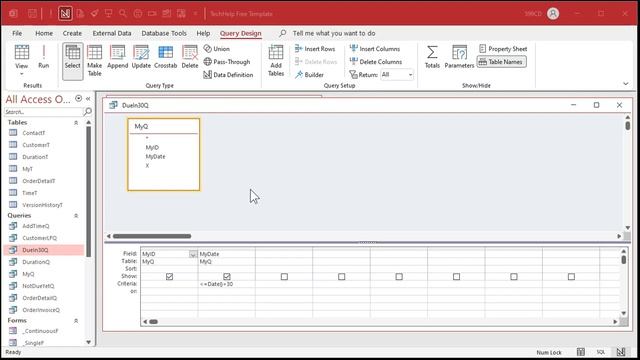Screen dimensions: 640x360
Task: Uncheck Show box for MyDate column
Action: tap(227, 277)
